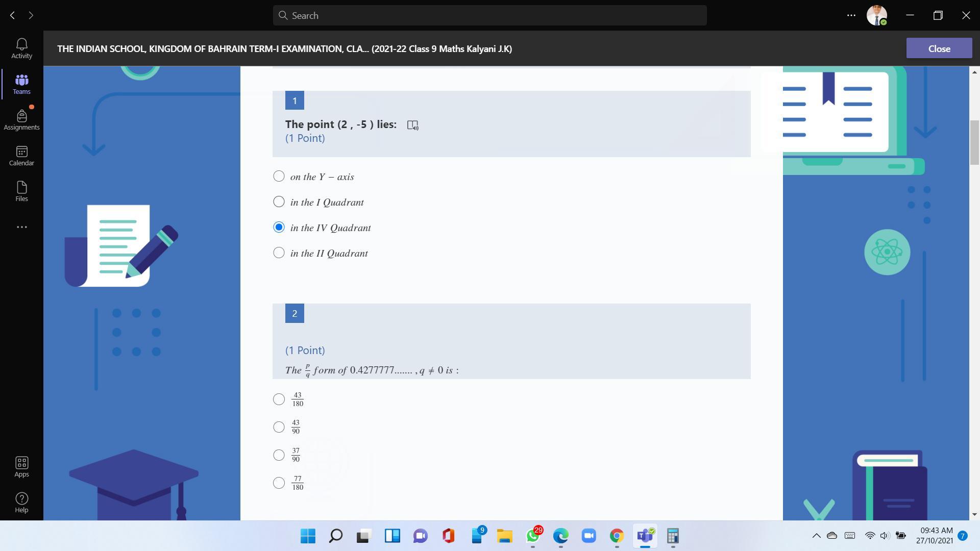Open the profile picture account menu
Viewport: 980px width, 551px height.
[x=876, y=15]
